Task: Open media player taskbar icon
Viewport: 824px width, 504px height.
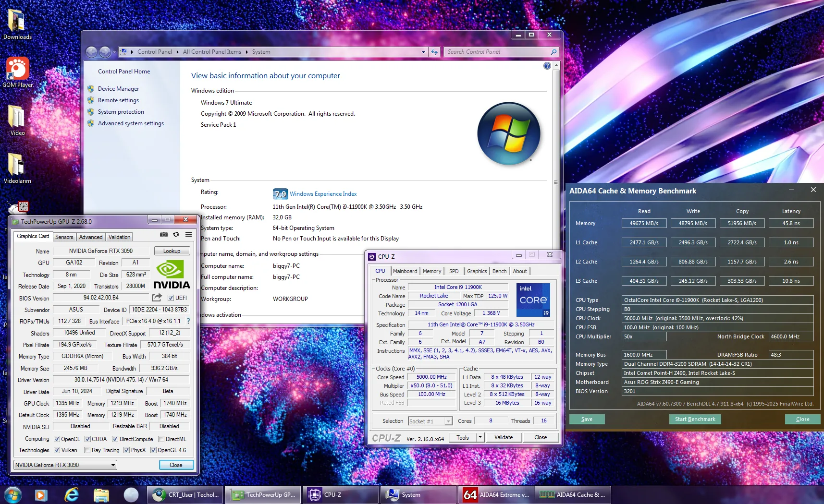Action: (x=41, y=495)
